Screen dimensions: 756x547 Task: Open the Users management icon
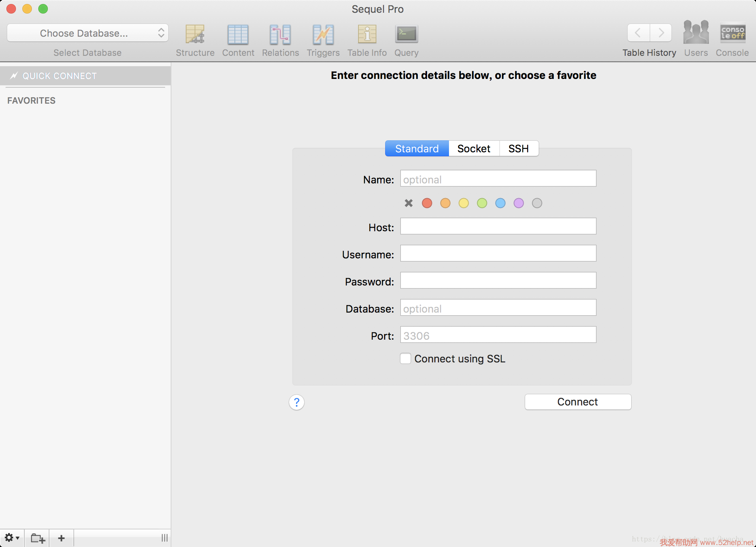pyautogui.click(x=696, y=33)
